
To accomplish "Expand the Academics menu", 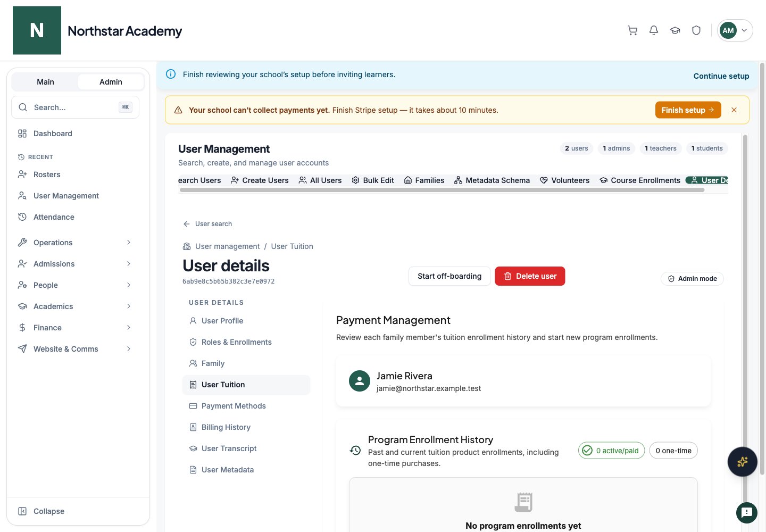I will (74, 306).
